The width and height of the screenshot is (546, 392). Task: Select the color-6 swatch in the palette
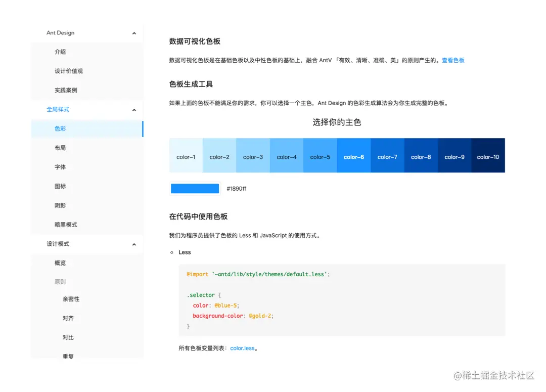coord(353,156)
